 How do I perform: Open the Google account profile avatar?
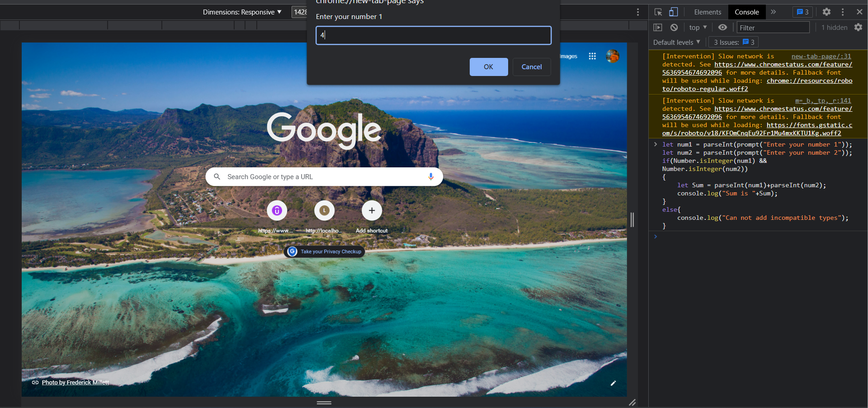click(x=613, y=56)
